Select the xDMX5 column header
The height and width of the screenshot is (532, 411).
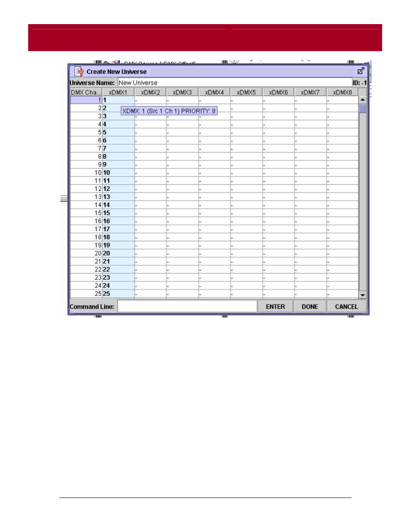click(x=246, y=92)
